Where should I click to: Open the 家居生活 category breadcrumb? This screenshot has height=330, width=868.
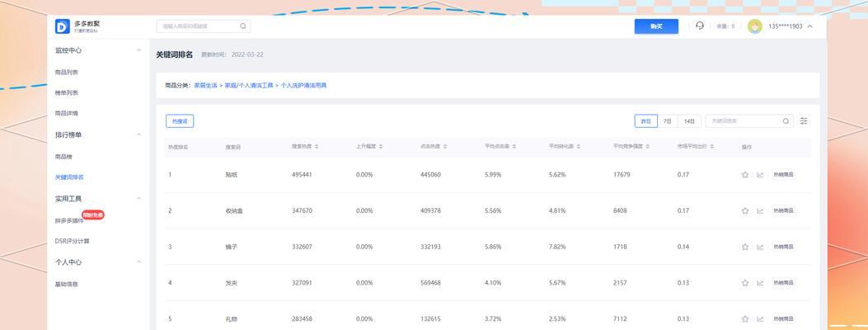click(205, 86)
